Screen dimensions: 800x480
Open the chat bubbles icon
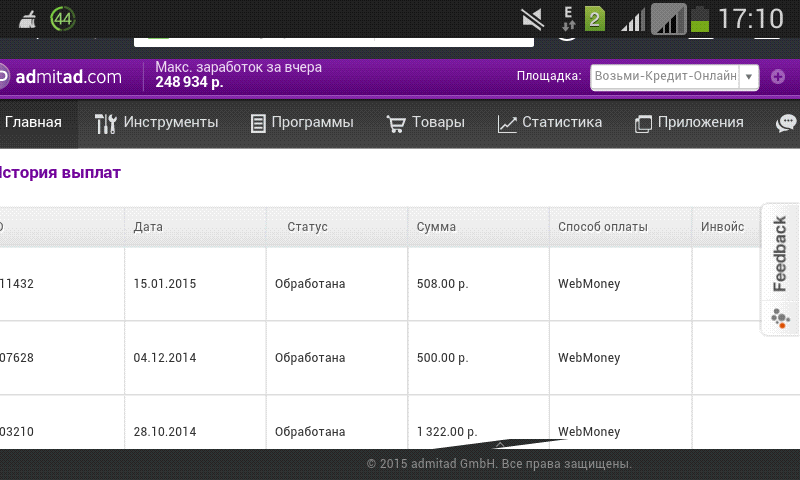[x=786, y=123]
